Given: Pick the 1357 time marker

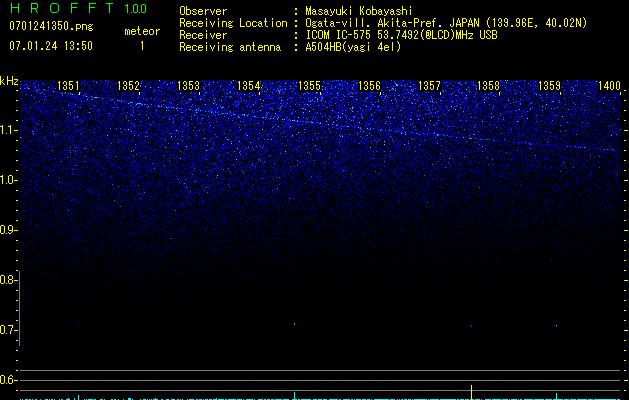Looking at the screenshot, I should 429,86.
